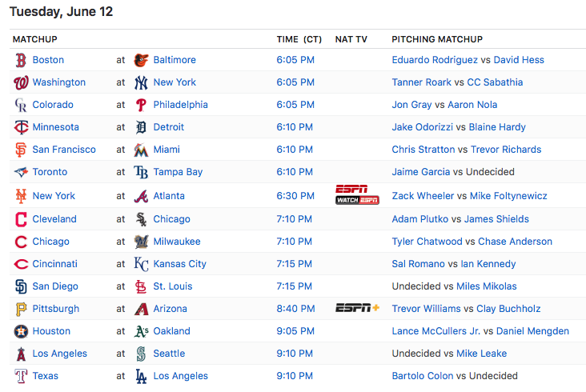
Task: Click the Baltimore Orioles logo icon
Action: 142,60
